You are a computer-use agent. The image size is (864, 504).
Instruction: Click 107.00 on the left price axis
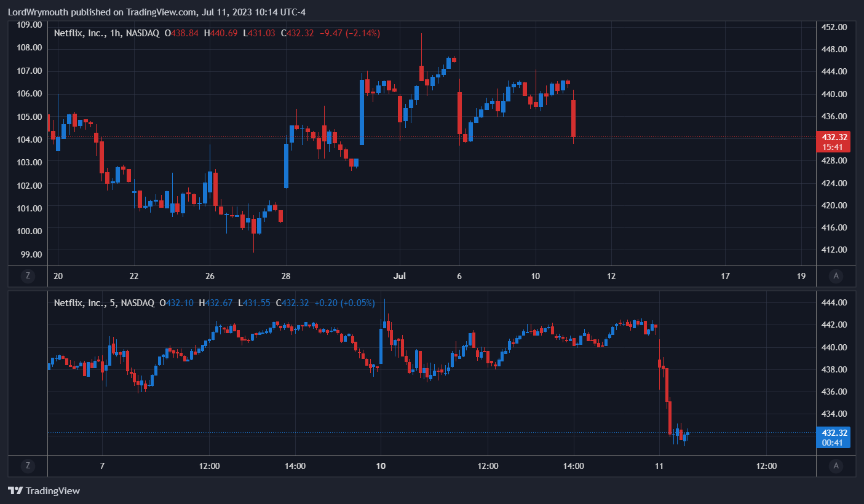pyautogui.click(x=30, y=71)
